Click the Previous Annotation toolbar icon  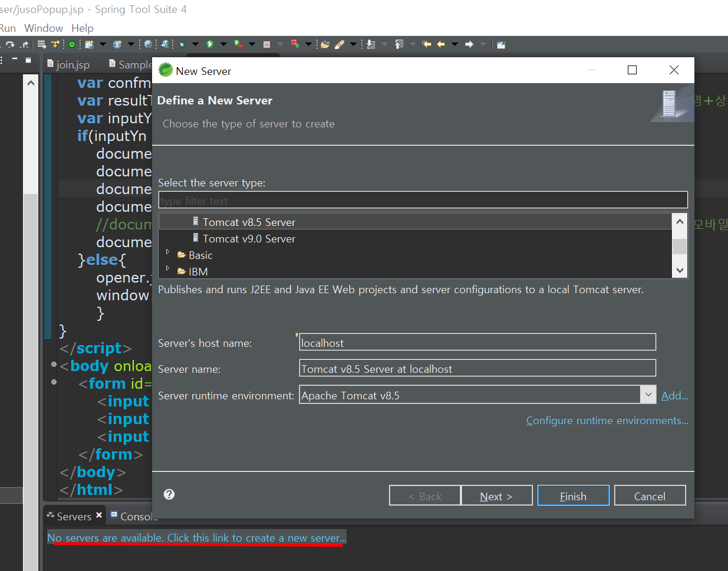pyautogui.click(x=399, y=44)
